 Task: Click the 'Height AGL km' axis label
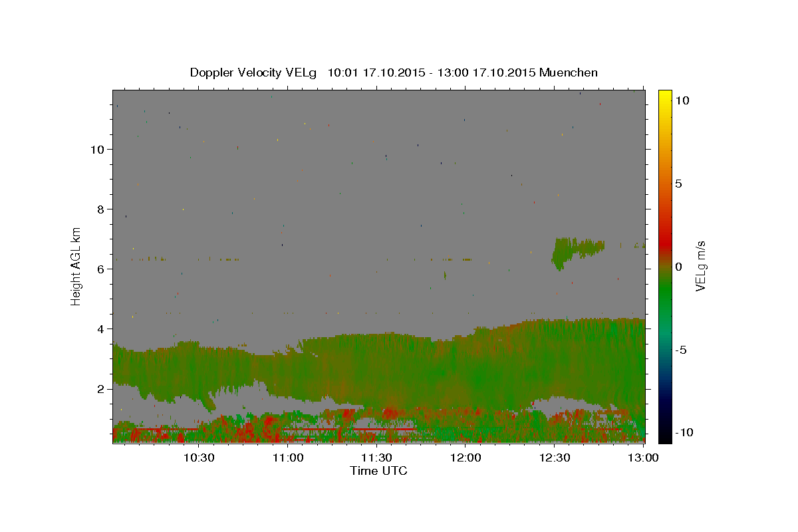click(76, 266)
